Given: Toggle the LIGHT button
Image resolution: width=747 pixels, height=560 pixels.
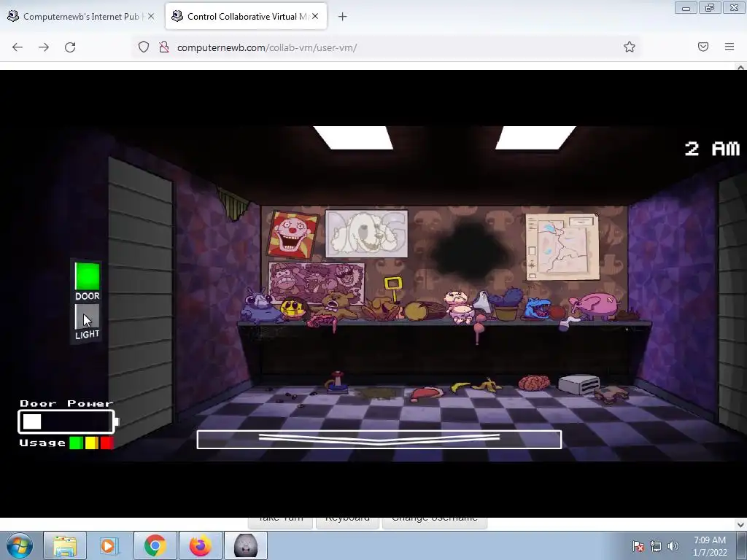Looking at the screenshot, I should [88, 316].
